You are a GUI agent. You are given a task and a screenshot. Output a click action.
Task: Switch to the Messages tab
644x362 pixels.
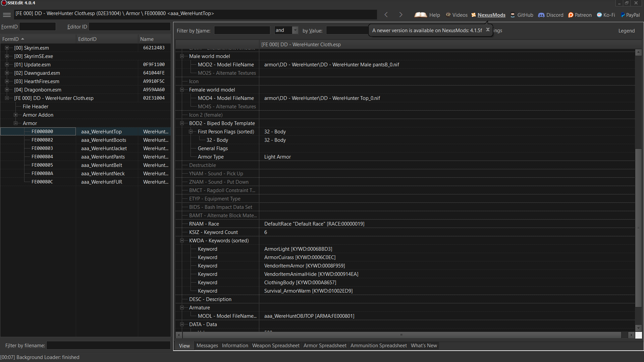[x=207, y=346]
